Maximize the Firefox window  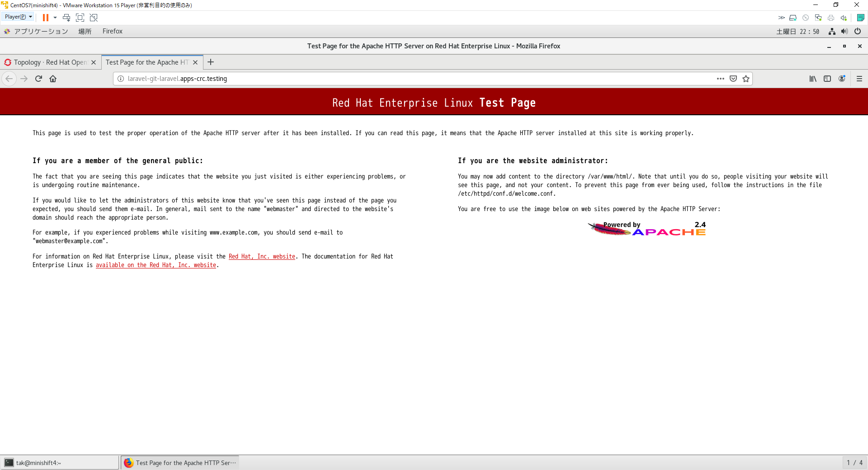844,46
